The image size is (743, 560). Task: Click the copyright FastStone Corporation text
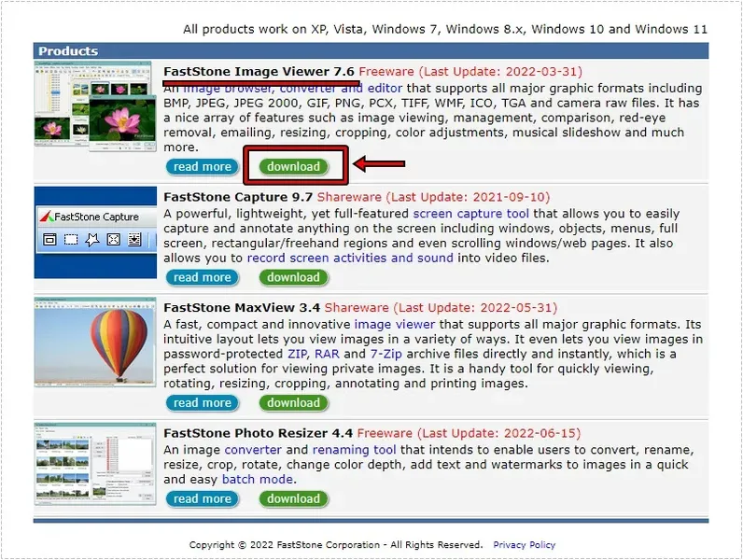point(336,545)
